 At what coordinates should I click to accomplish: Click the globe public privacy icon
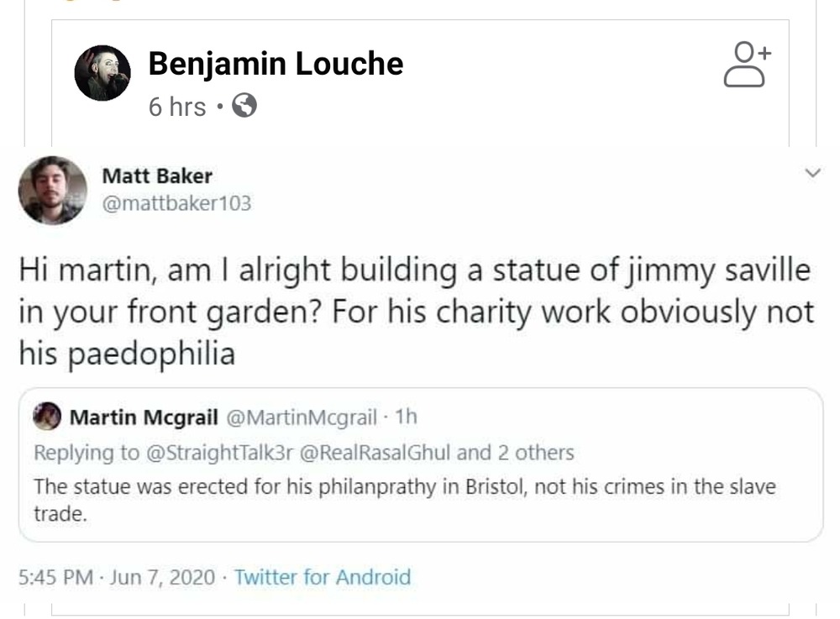click(x=244, y=107)
